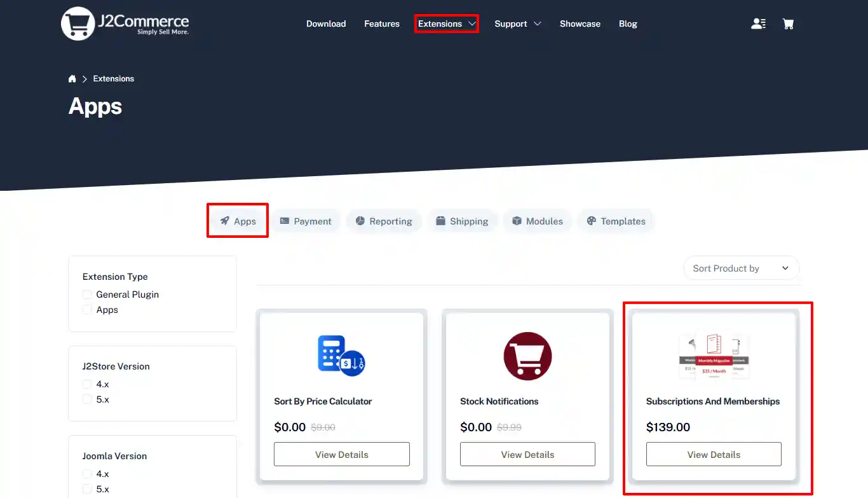The width and height of the screenshot is (868, 498).
Task: Expand the Support menu
Action: coord(518,24)
